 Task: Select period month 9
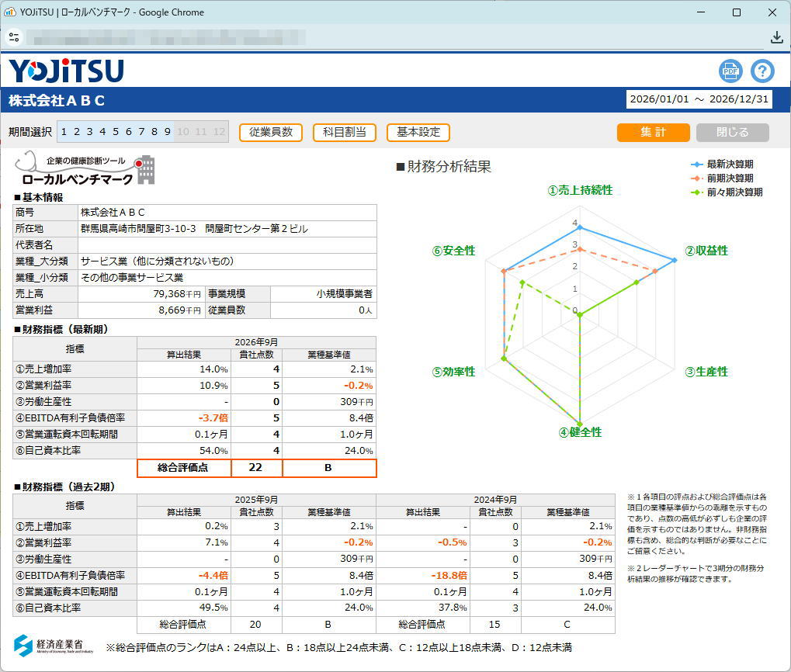(166, 132)
